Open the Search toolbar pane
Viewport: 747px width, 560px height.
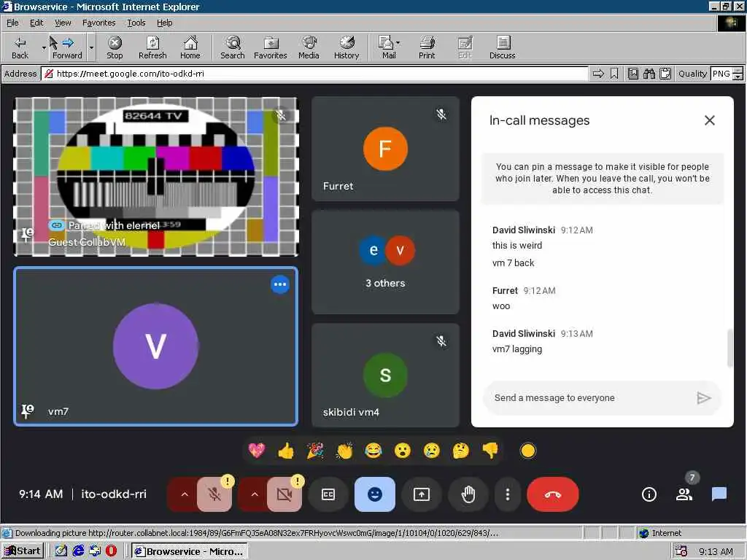(233, 47)
